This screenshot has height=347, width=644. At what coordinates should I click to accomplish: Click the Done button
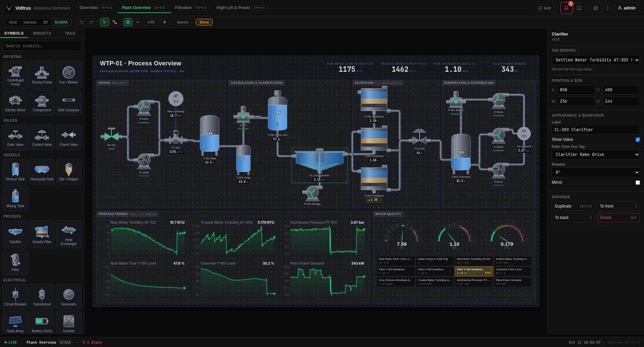click(204, 22)
